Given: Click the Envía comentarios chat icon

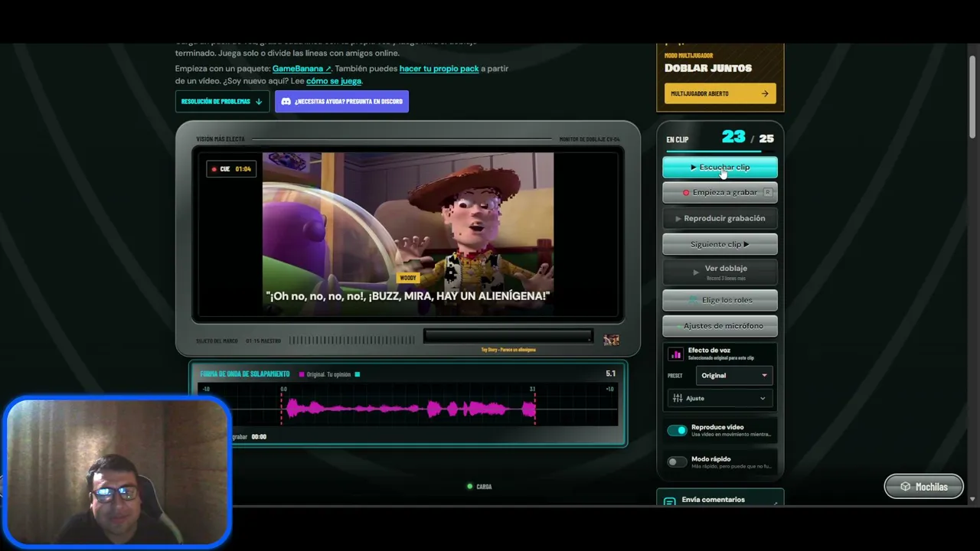Looking at the screenshot, I should 670,501.
